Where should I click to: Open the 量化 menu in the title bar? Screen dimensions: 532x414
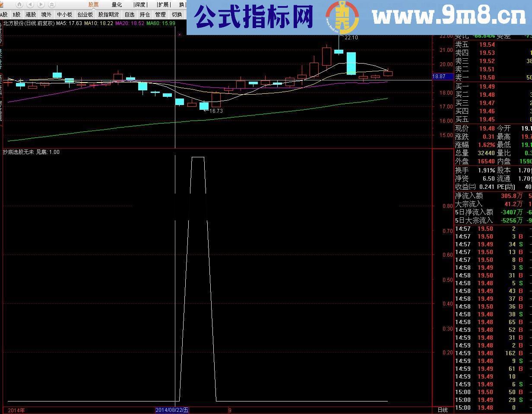(x=116, y=4)
